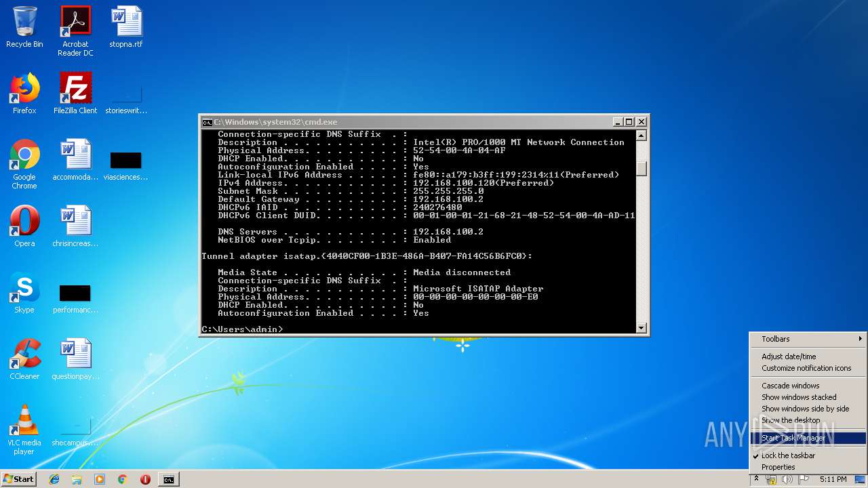Viewport: 868px width, 488px height.
Task: Choose Customize notification icons
Action: pyautogui.click(x=808, y=368)
